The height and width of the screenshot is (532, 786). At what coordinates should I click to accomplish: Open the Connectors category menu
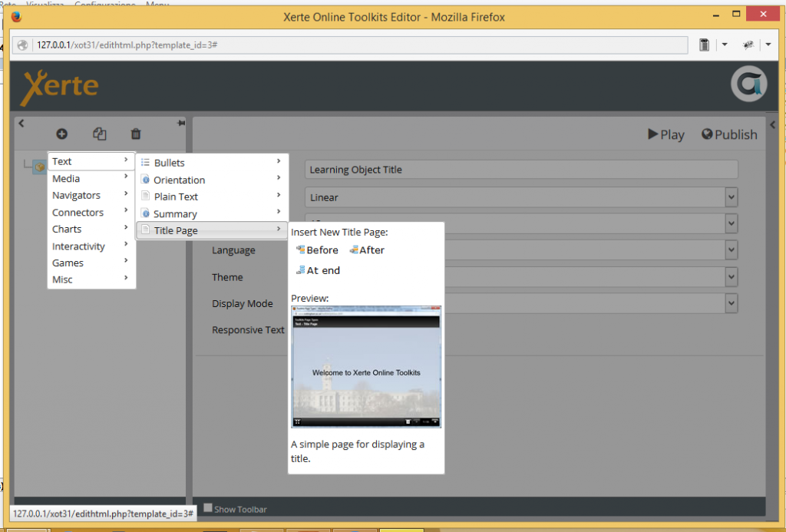pyautogui.click(x=91, y=212)
